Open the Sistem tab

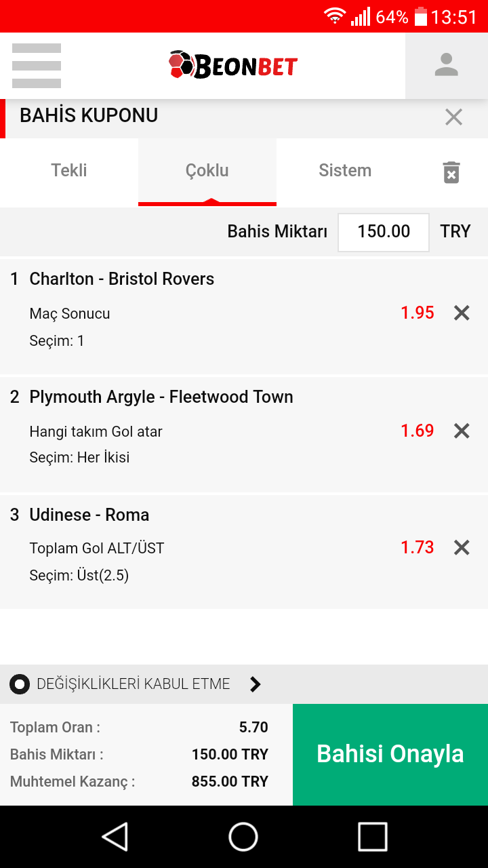(345, 171)
